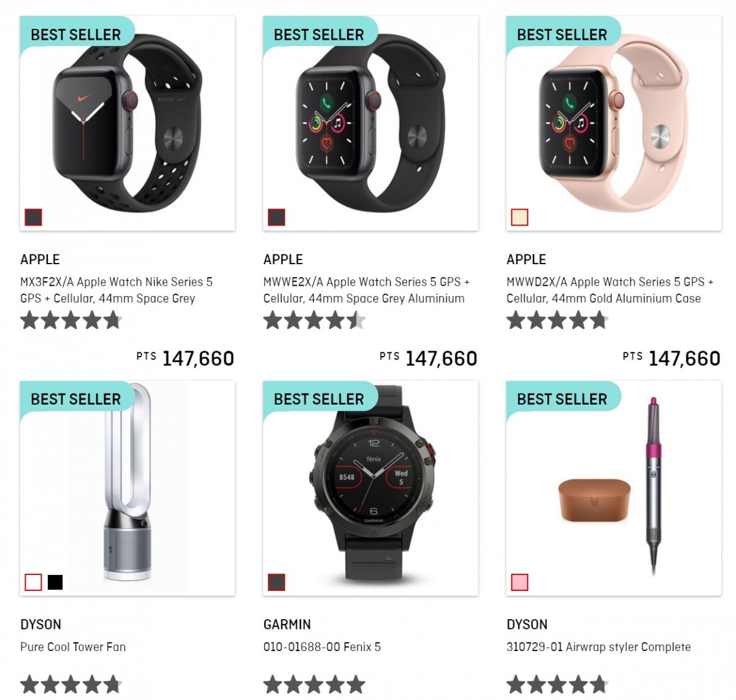This screenshot has height=700, width=736.
Task: Open the Apple Watch Nike Series 5 image
Action: coord(128,123)
